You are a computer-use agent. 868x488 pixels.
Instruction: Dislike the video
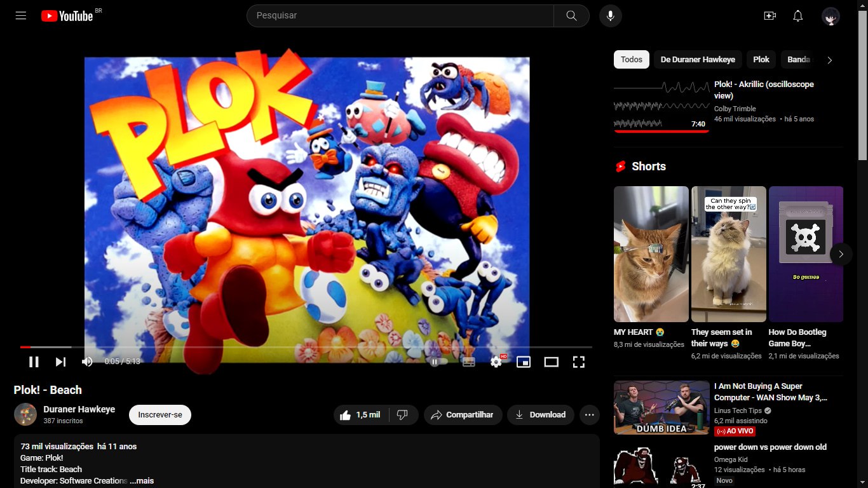[x=403, y=415]
